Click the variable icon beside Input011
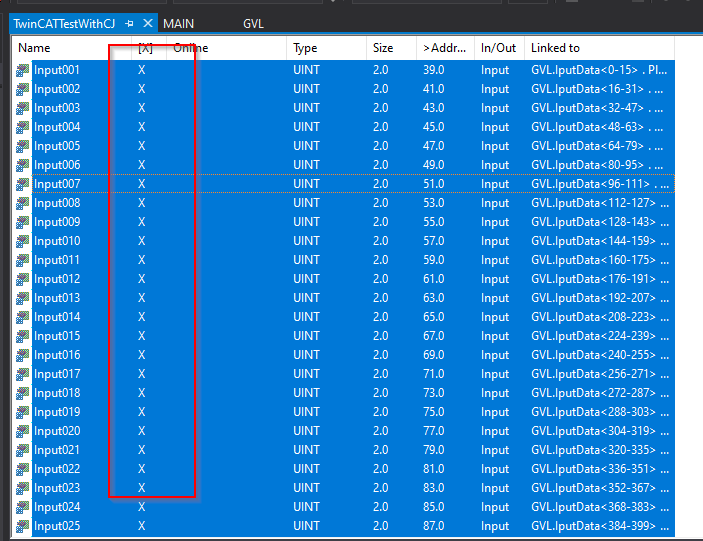Screen dimensions: 703x541 tap(22, 260)
